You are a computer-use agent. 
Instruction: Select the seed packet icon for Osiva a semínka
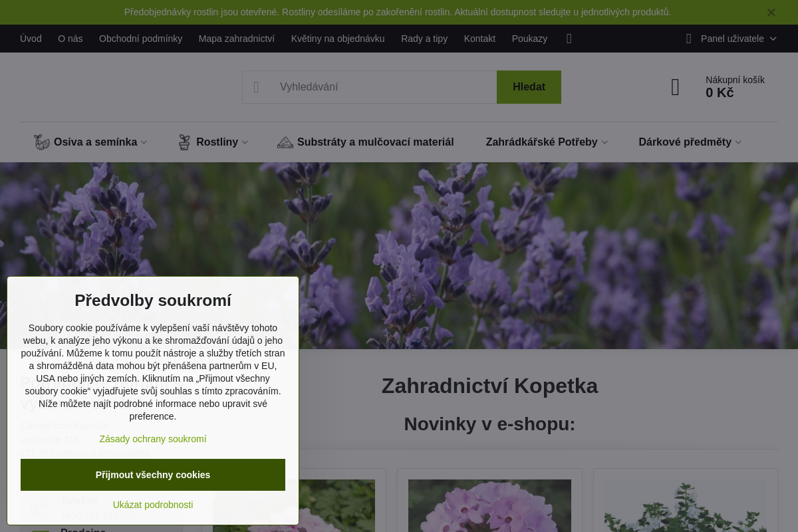[x=41, y=142]
